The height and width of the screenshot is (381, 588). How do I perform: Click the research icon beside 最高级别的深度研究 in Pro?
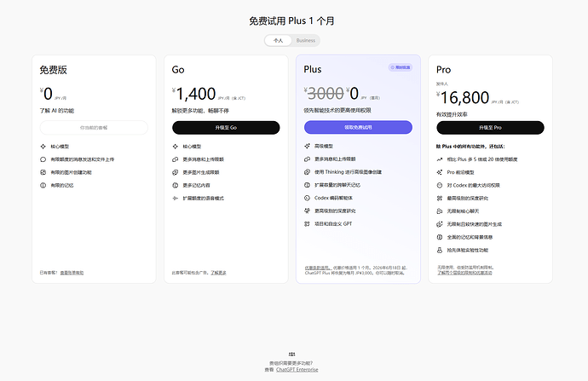pos(440,199)
